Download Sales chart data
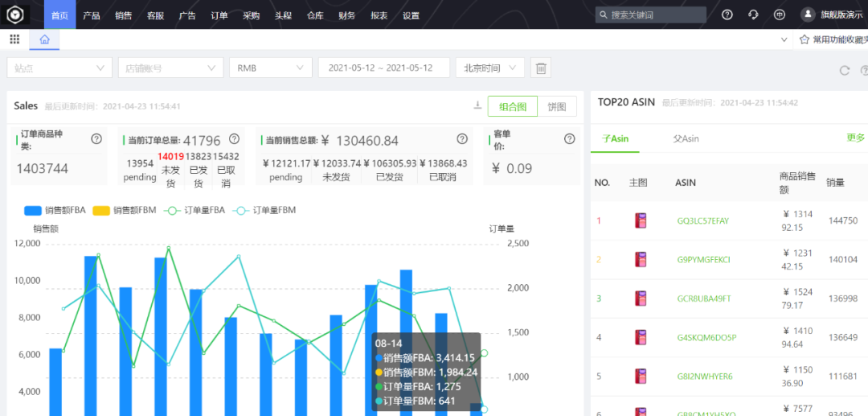The width and height of the screenshot is (868, 416). [x=477, y=106]
